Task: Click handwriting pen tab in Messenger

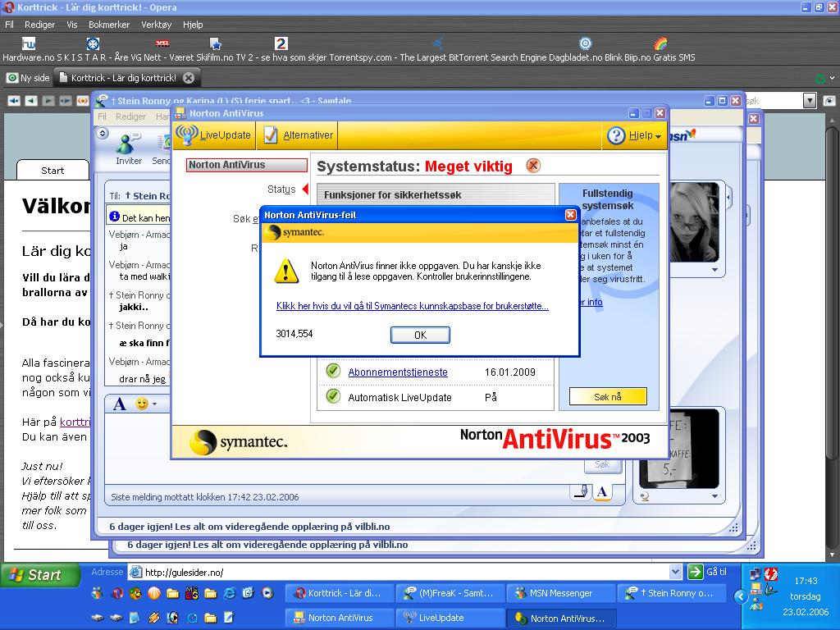Action: (x=581, y=492)
